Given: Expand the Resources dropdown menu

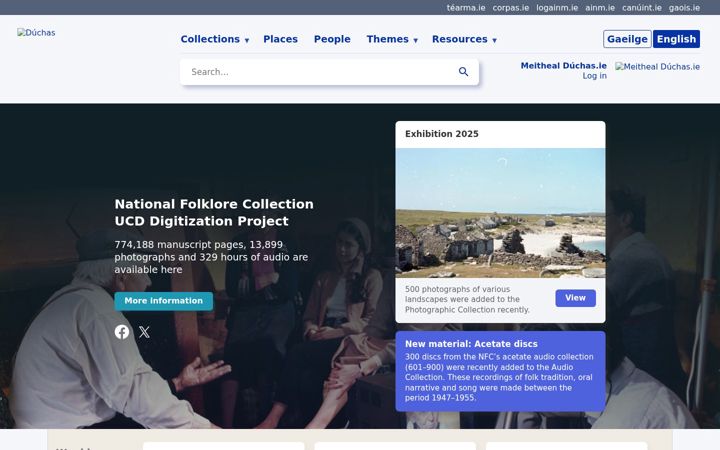Looking at the screenshot, I should [x=464, y=39].
